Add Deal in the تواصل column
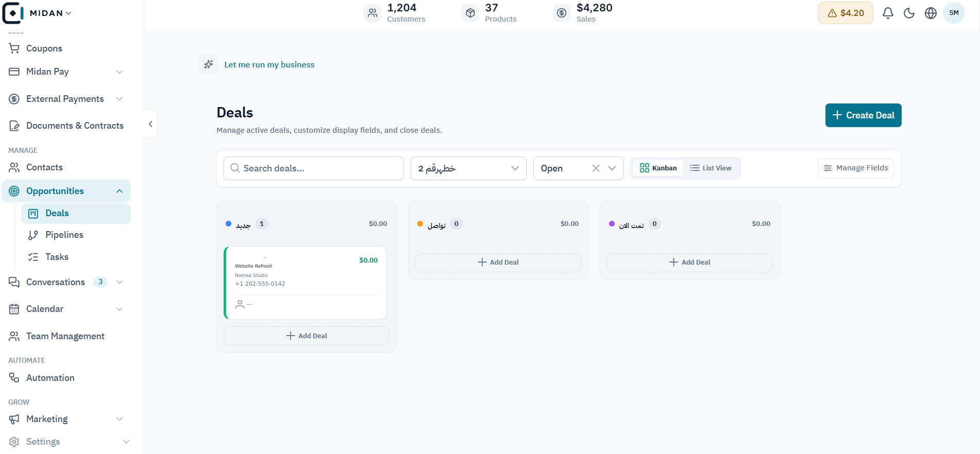 (498, 262)
